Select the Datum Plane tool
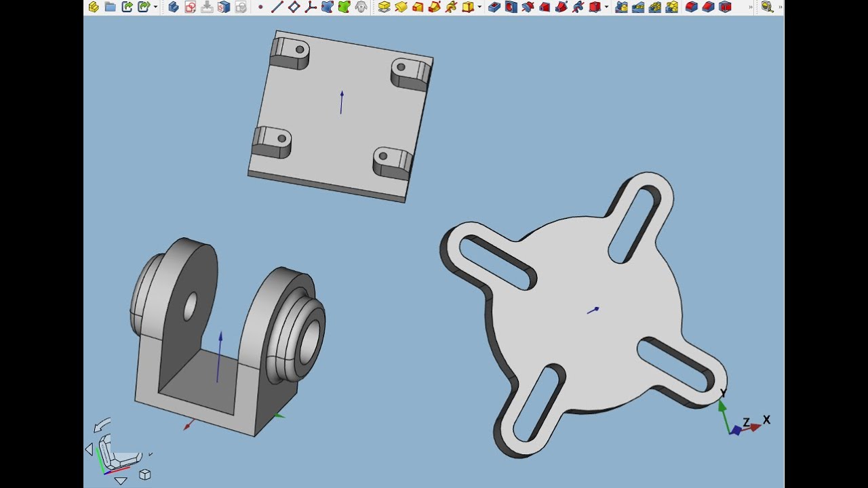The height and width of the screenshot is (488, 868). [x=294, y=7]
